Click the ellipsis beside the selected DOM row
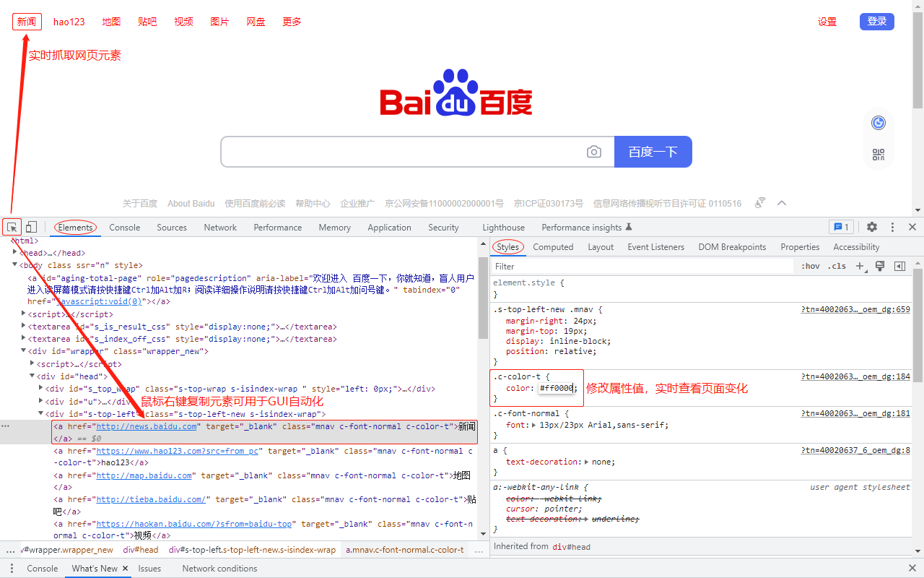Image resolution: width=924 pixels, height=578 pixels. point(6,426)
